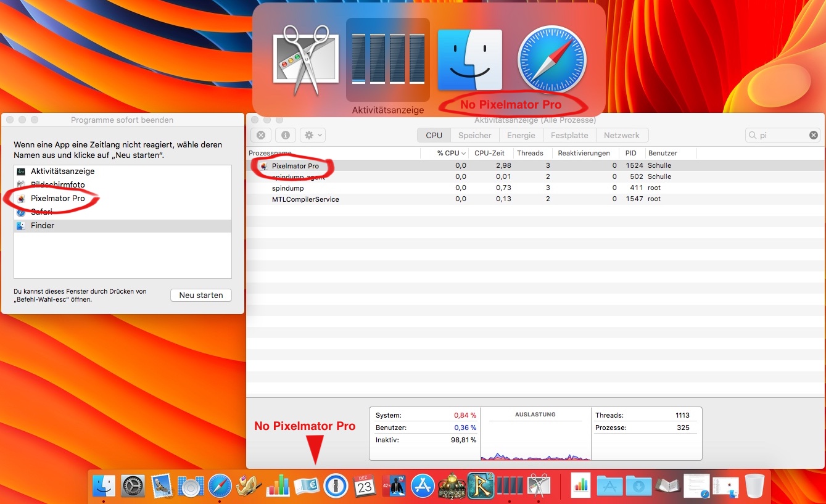Select Safari icon in app switcher
The image size is (826, 504).
coord(551,60)
